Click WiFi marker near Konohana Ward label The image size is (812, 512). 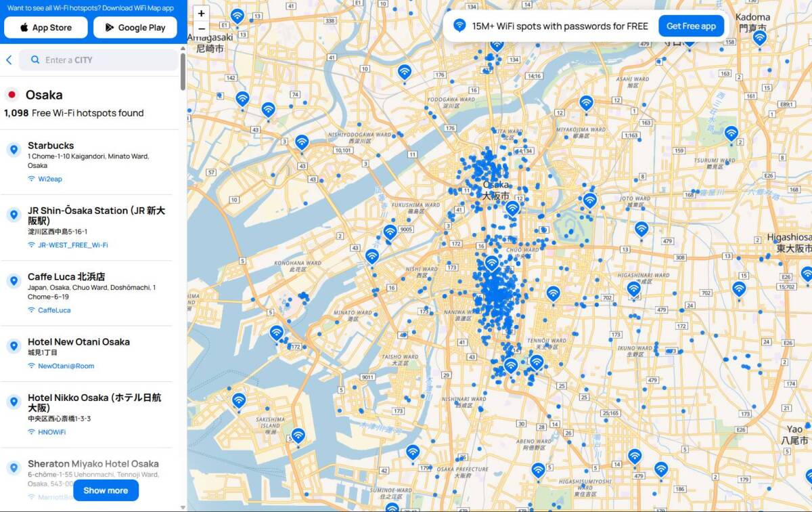click(x=372, y=257)
